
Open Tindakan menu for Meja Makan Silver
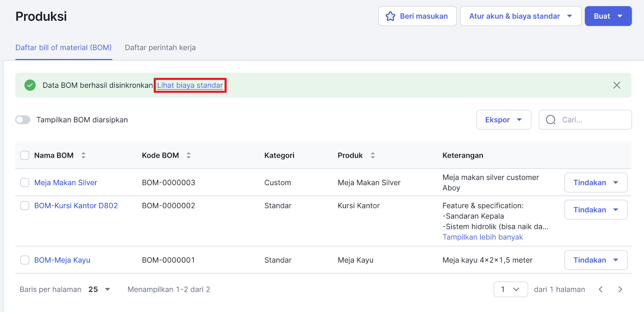[596, 183]
